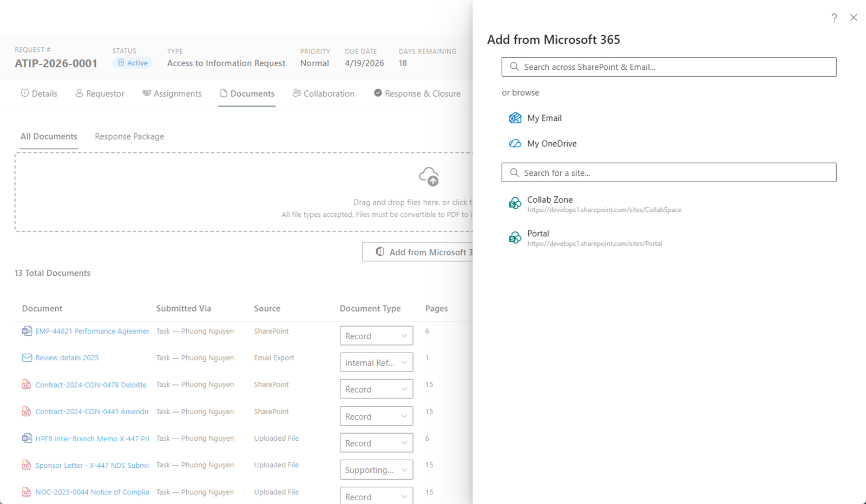Screen dimensions: 866x504
Task: Click the Add from Microsoft 365 button
Action: tap(428, 252)
